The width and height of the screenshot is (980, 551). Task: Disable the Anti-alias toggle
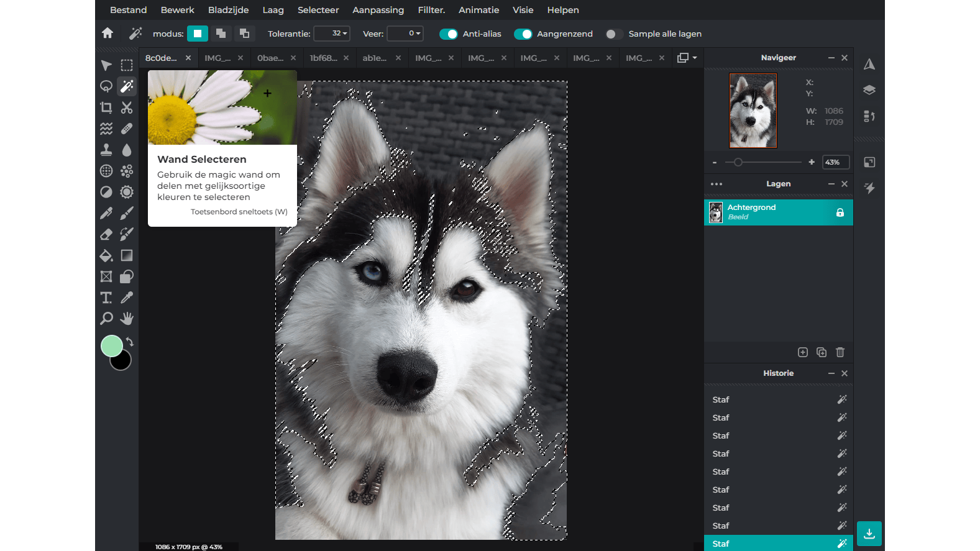tap(448, 34)
